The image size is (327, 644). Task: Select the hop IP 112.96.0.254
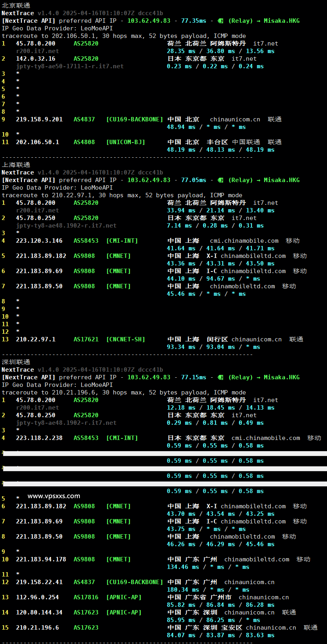38,597
